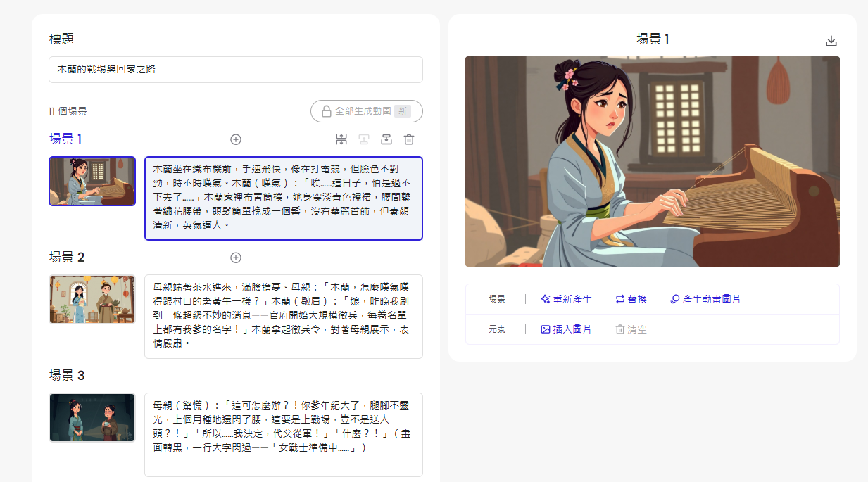Click the 場景 1 description text box
This screenshot has height=482, width=868.
[284, 198]
